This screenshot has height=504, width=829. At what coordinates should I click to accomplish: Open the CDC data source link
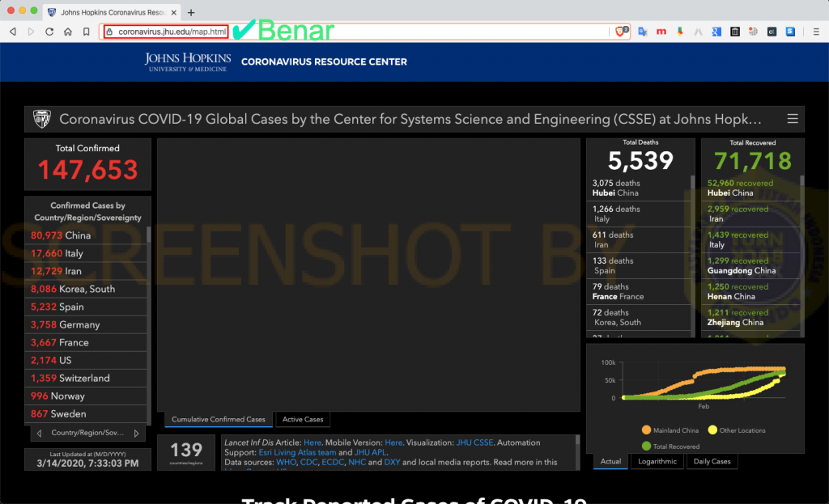308,462
